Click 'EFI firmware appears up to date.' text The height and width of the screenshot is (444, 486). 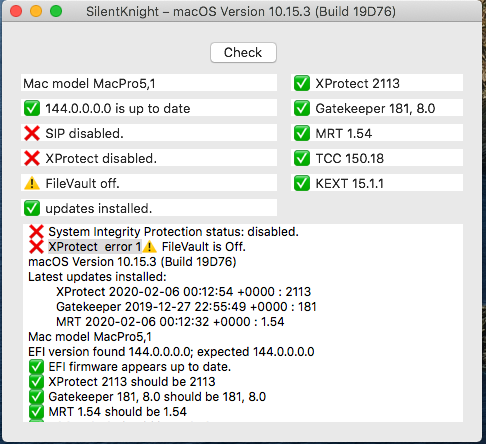pyautogui.click(x=140, y=367)
